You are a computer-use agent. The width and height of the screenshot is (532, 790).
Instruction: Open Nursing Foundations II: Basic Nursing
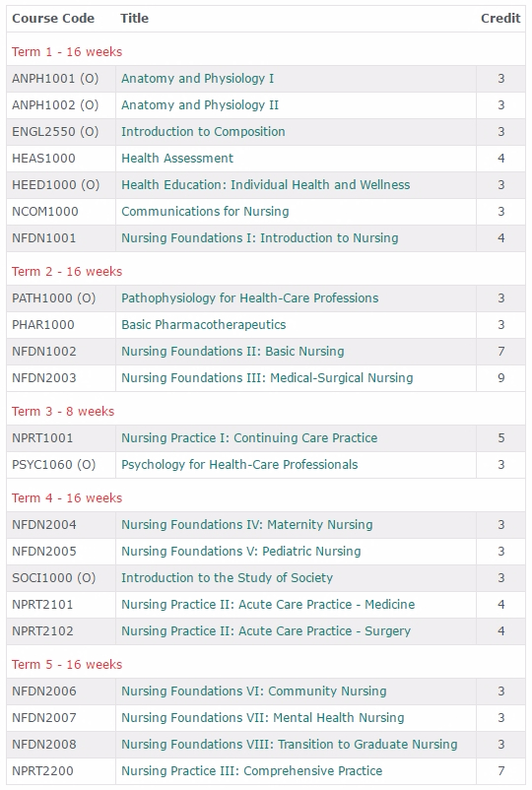[x=233, y=352]
